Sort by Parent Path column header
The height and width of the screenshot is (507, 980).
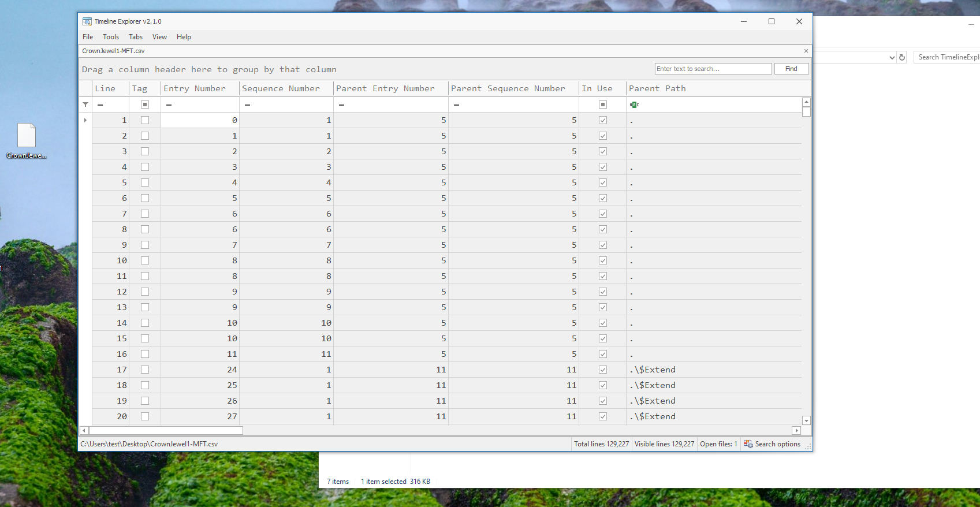(714, 88)
